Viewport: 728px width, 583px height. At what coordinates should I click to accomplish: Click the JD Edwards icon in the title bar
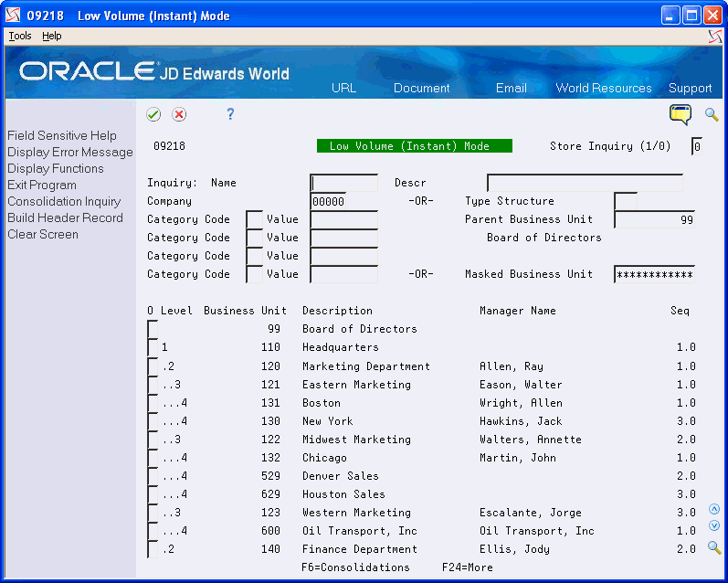(x=14, y=16)
